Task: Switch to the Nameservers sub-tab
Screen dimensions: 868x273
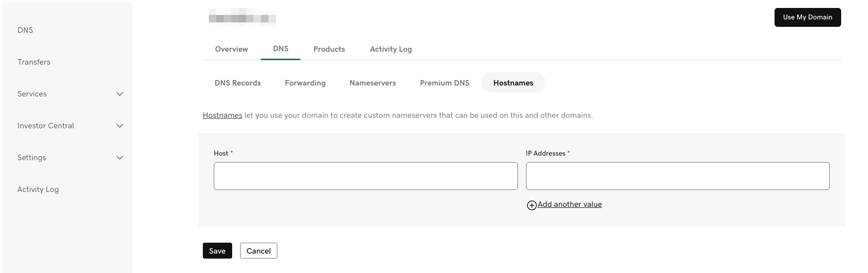Action: point(372,83)
